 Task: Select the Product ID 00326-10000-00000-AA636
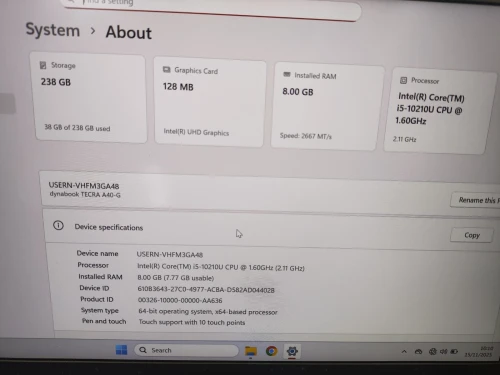[x=180, y=300]
